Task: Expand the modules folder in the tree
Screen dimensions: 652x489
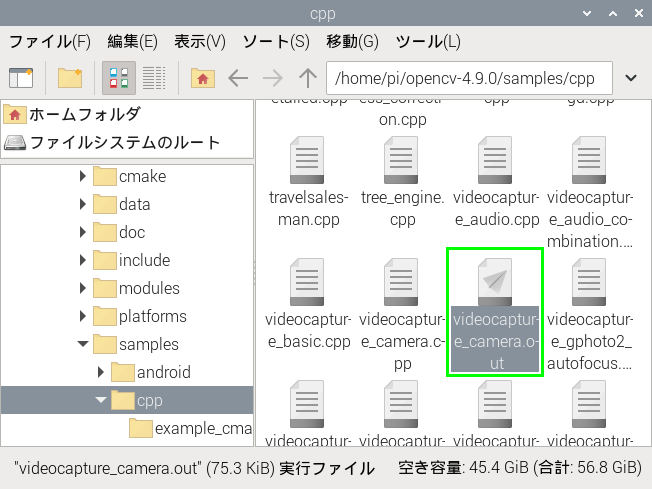Action: tap(82, 288)
